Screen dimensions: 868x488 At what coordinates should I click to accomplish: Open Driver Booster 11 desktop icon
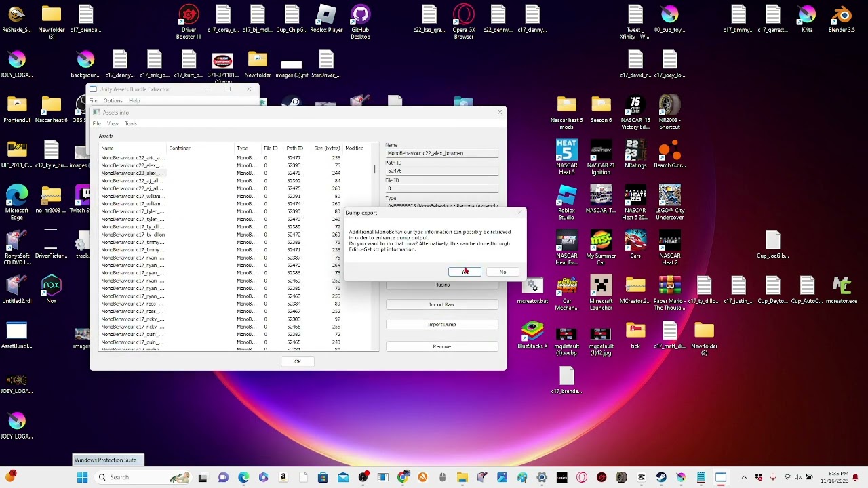[189, 22]
